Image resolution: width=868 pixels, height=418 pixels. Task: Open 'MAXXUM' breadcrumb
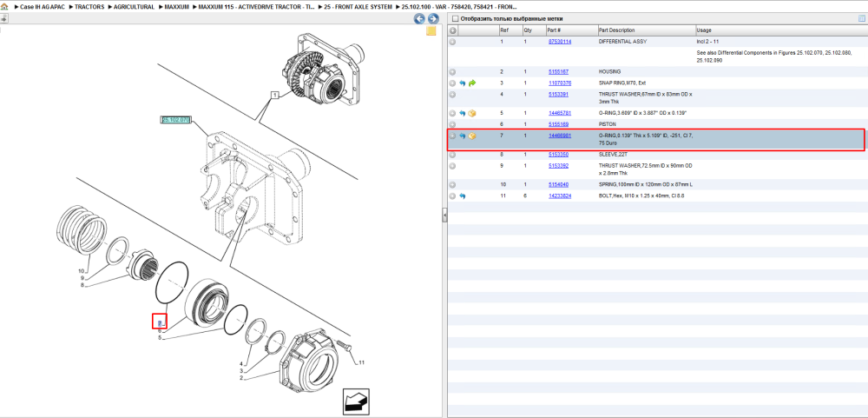point(176,7)
